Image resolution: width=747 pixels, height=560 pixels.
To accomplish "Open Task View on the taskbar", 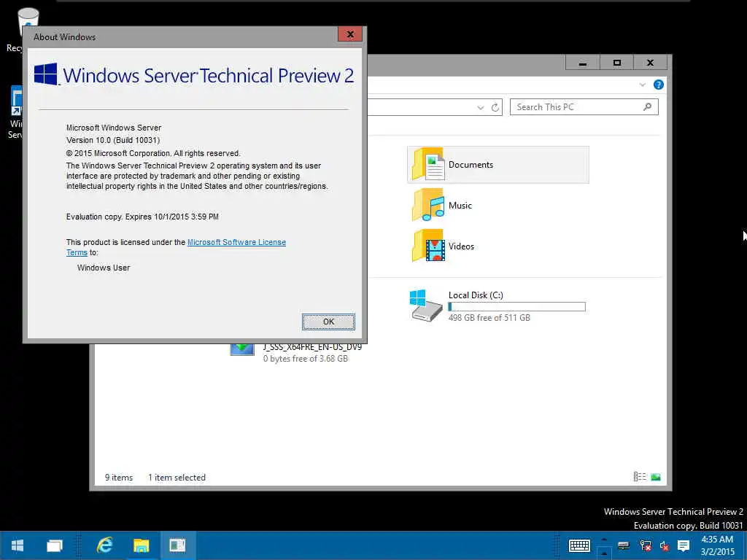I will [54, 545].
